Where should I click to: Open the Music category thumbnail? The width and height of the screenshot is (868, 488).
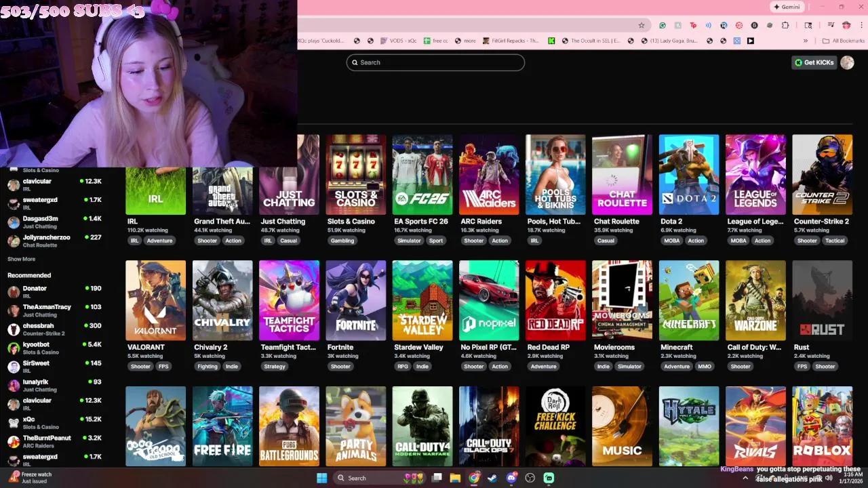[622, 426]
